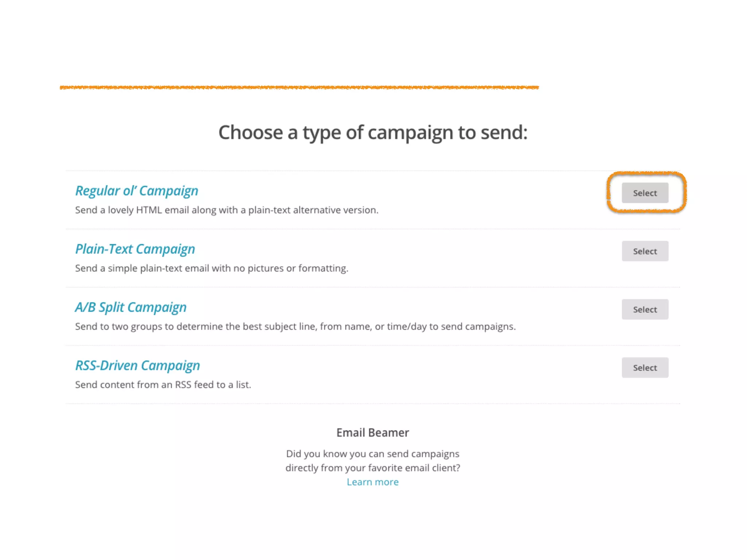Click the Email Beamer heading
This screenshot has width=747, height=560.
point(372,433)
